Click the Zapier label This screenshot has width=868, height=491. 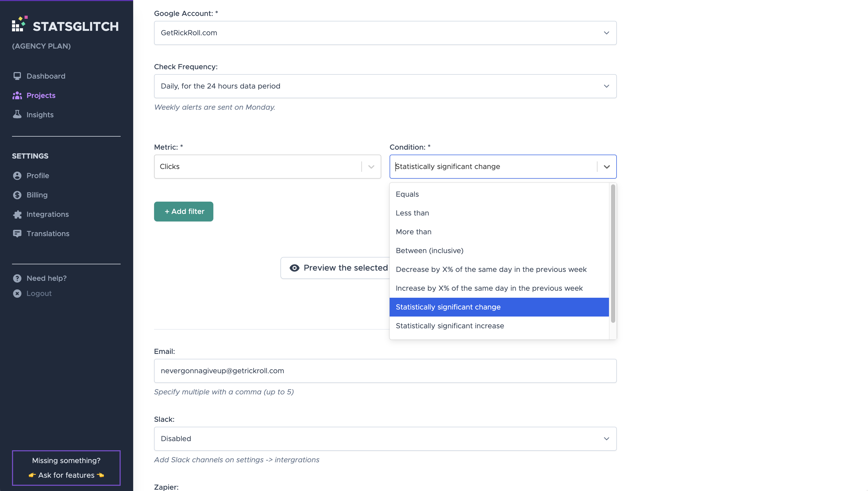click(166, 487)
